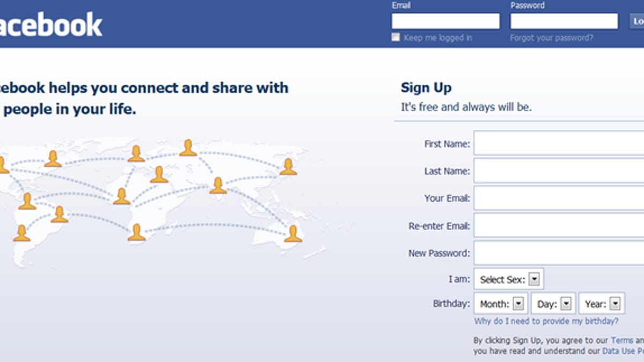Focus the login Email field
The height and width of the screenshot is (362, 644).
(445, 21)
